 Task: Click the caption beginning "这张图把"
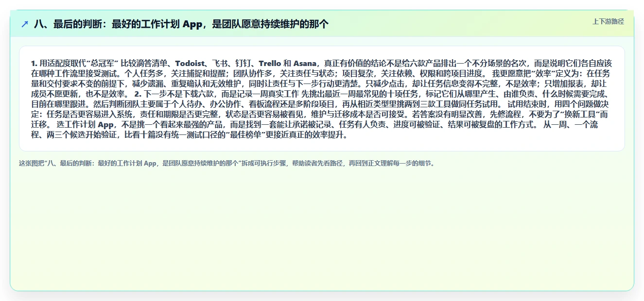pyautogui.click(x=226, y=163)
